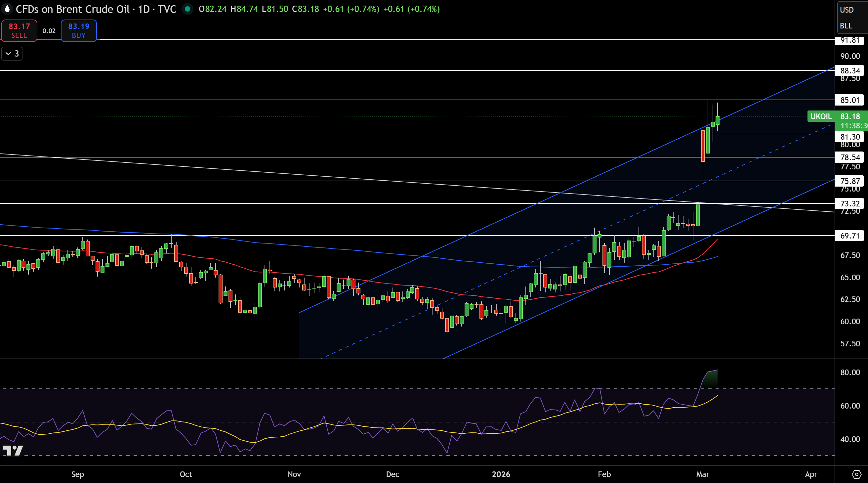Click the RSI 40.00 scale label
This screenshot has height=483, width=868.
click(850, 439)
